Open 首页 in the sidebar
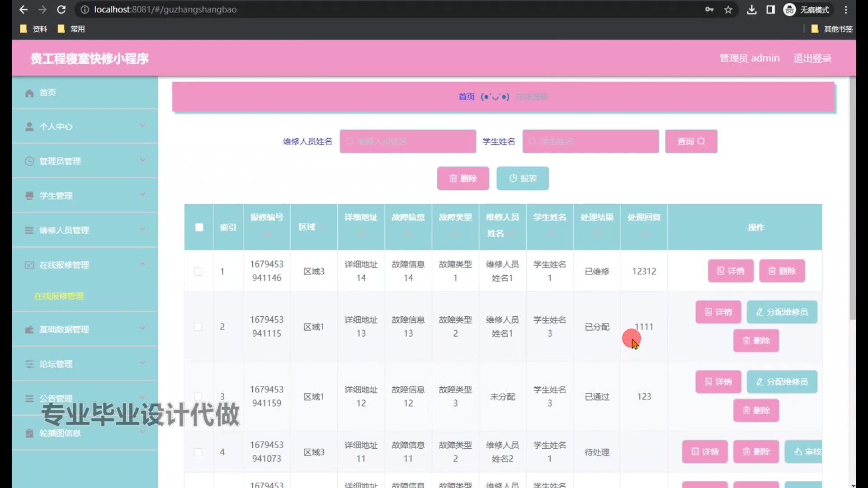 click(85, 93)
